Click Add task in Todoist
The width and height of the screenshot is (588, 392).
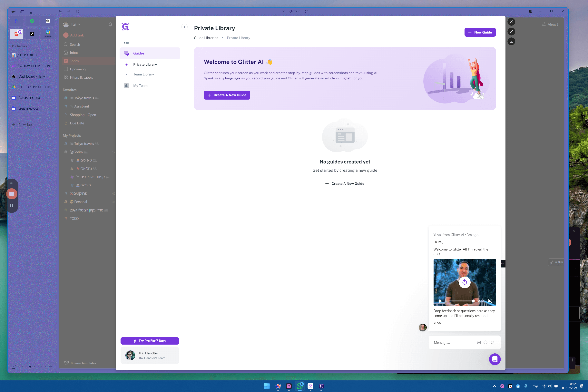tap(74, 35)
